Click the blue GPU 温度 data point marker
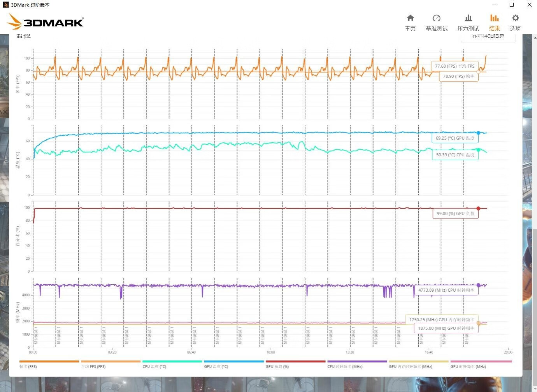 [478, 133]
